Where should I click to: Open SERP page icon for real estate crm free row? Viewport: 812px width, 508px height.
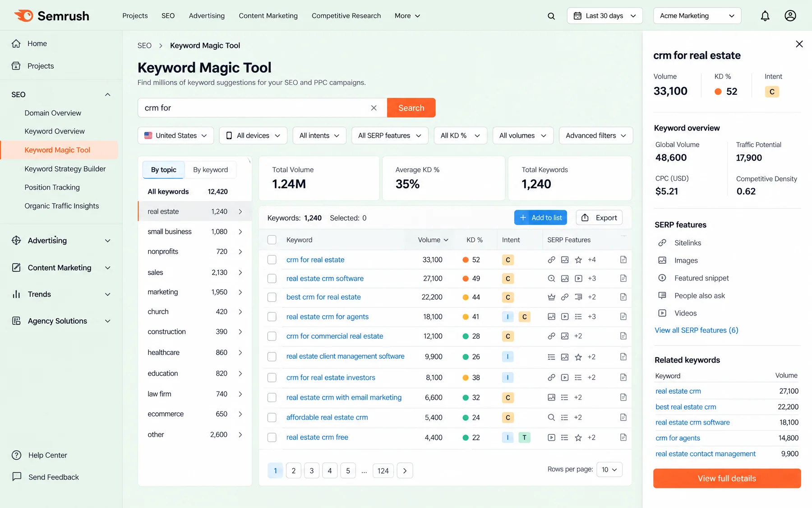623,437
